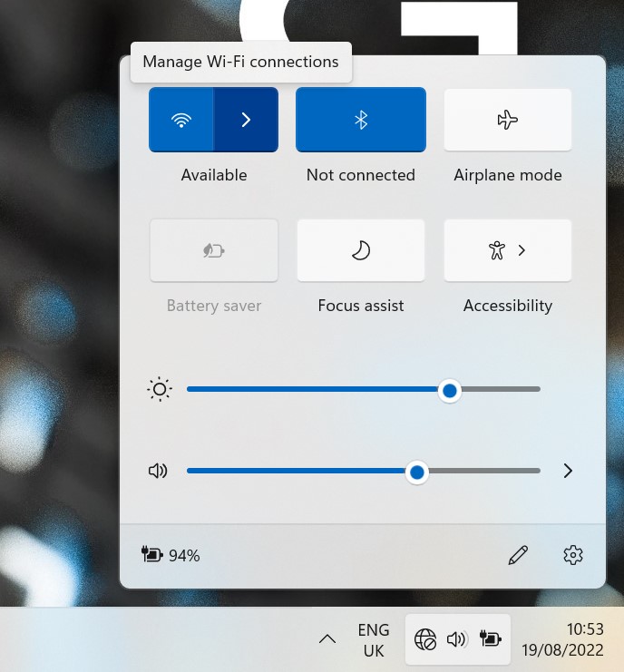The height and width of the screenshot is (672, 624).
Task: Open battery settings from the 94% indicator
Action: point(171,555)
